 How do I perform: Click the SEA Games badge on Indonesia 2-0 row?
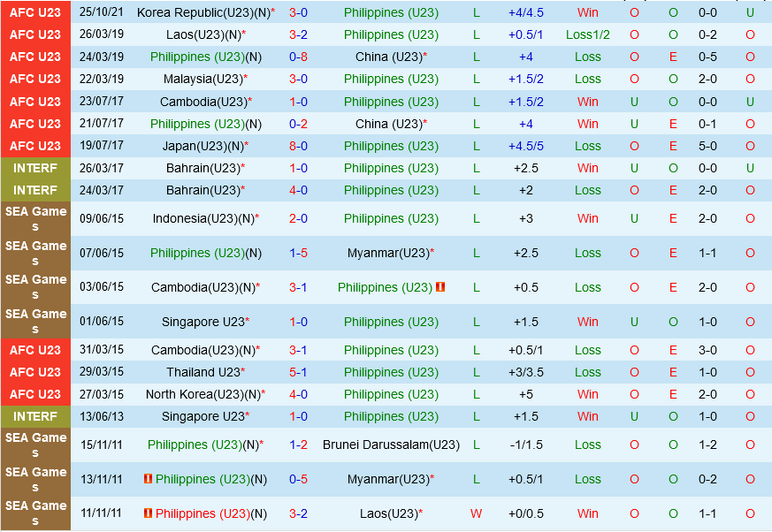[x=35, y=217]
